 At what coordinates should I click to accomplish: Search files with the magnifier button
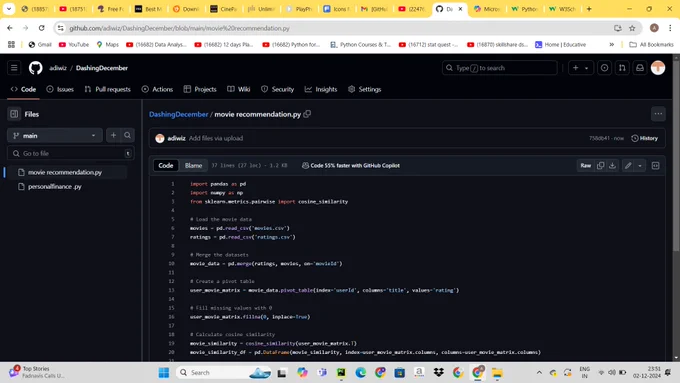tap(128, 135)
